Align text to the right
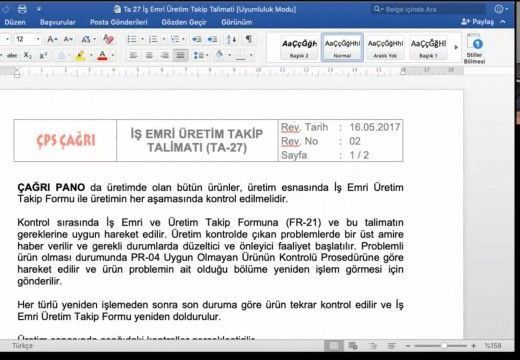Image resolution: width=520 pixels, height=360 pixels. tap(164, 56)
